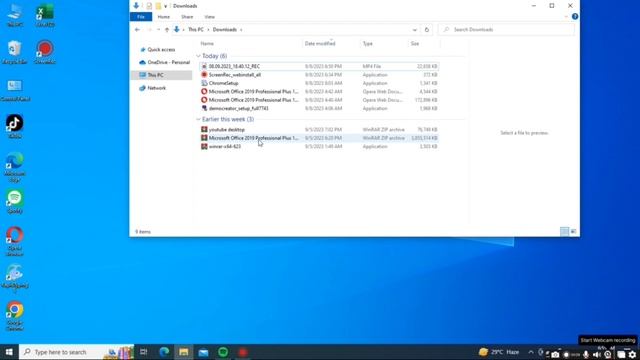Open the Quick Access Toolbar dropdown
This screenshot has width=640, height=360.
point(165,6)
